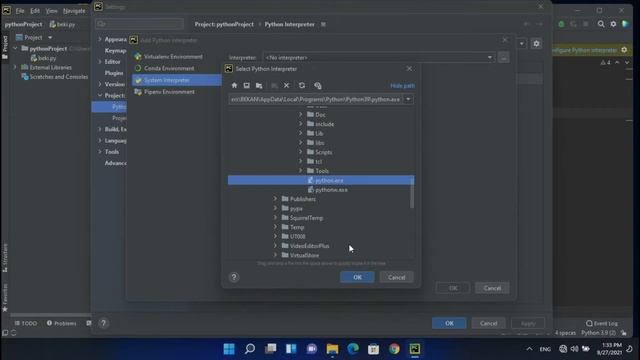Open Navigate menu in PyCharm

pos(74,11)
